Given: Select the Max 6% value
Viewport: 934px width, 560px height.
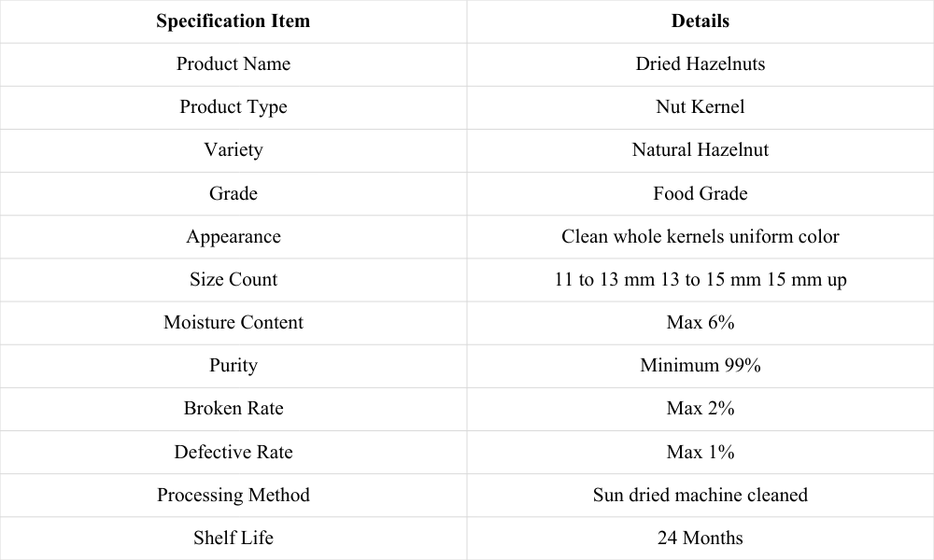Looking at the screenshot, I should click(700, 323).
